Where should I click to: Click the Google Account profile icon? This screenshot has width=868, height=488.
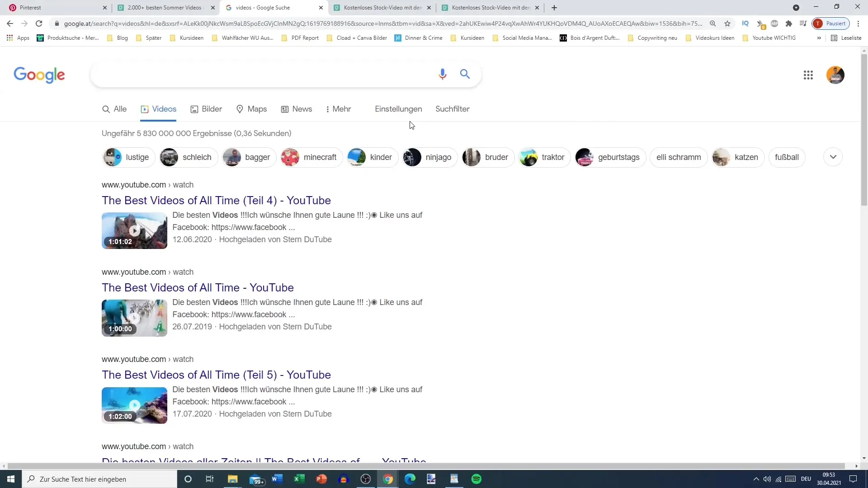pyautogui.click(x=834, y=75)
